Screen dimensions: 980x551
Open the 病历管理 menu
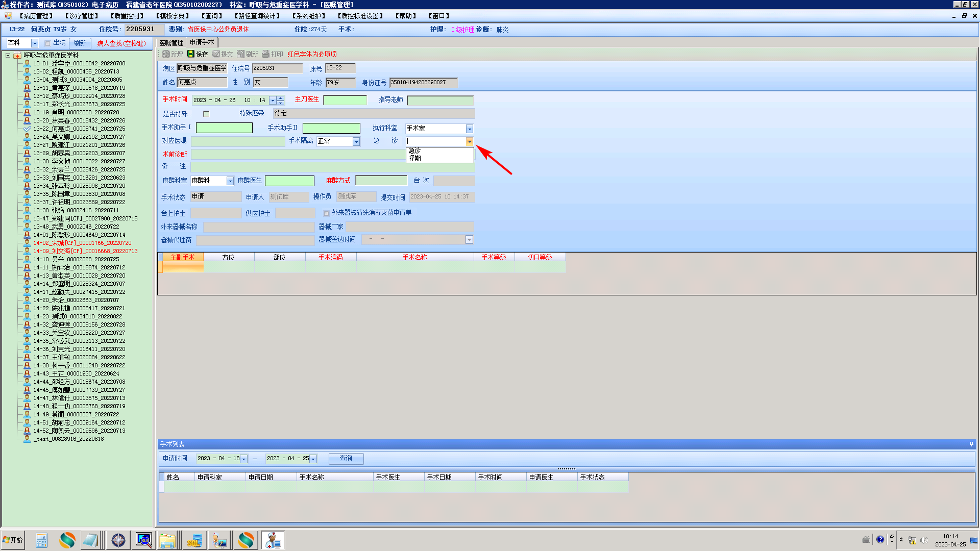coord(37,16)
